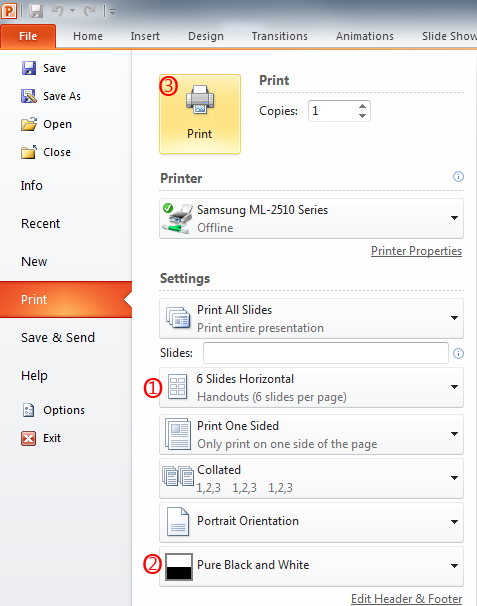Open the Samsung ML-2510 printer dropdown

point(311,218)
